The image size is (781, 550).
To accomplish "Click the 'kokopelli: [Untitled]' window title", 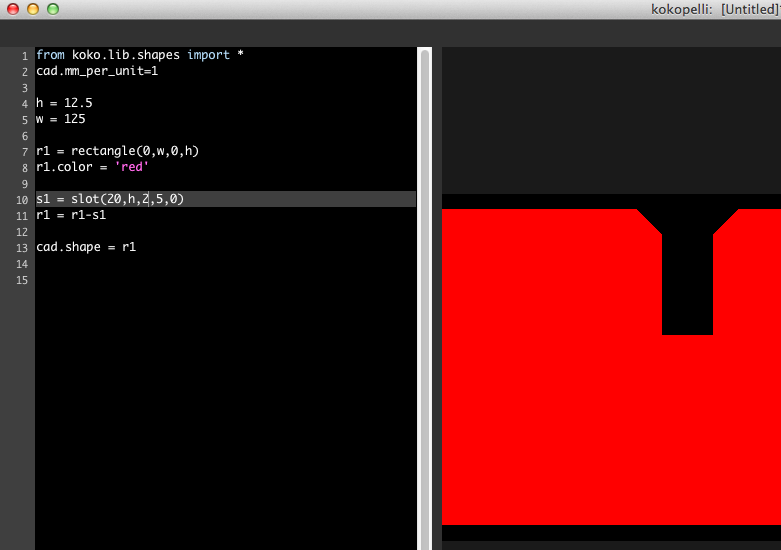I will (716, 9).
